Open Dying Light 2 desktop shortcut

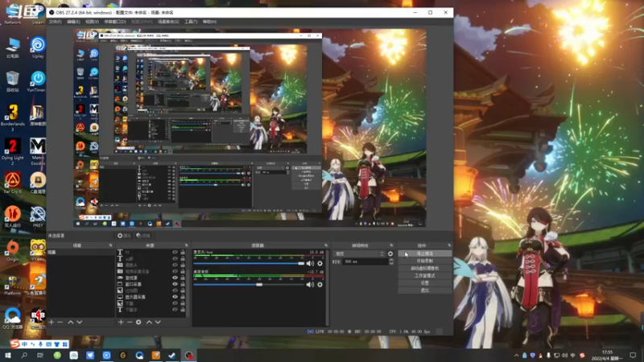pyautogui.click(x=13, y=151)
